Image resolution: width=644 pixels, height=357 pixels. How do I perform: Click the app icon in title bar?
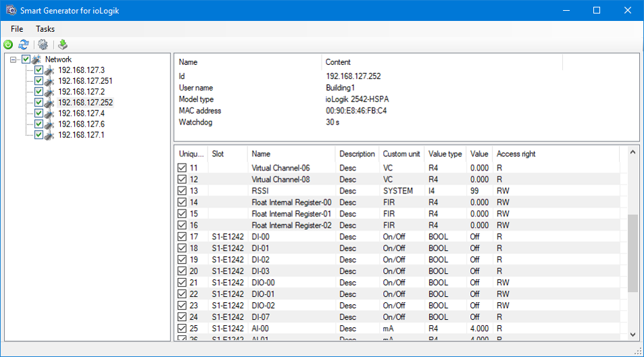click(10, 10)
